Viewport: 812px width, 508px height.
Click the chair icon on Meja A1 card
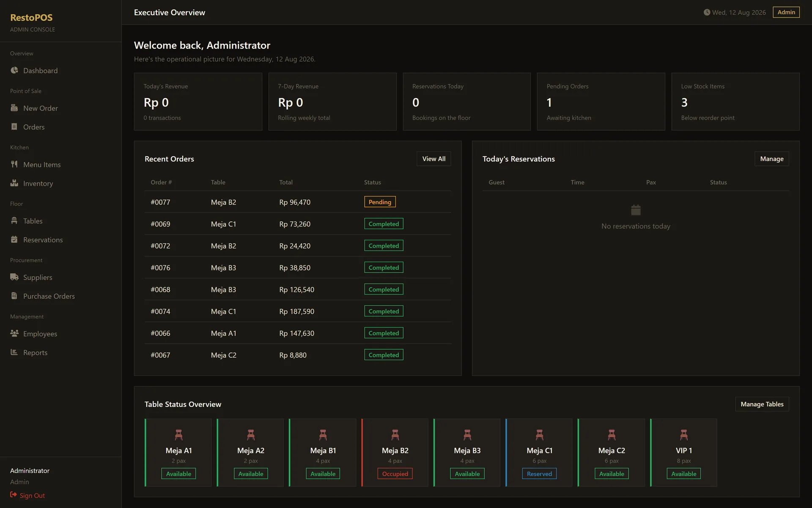pyautogui.click(x=178, y=435)
